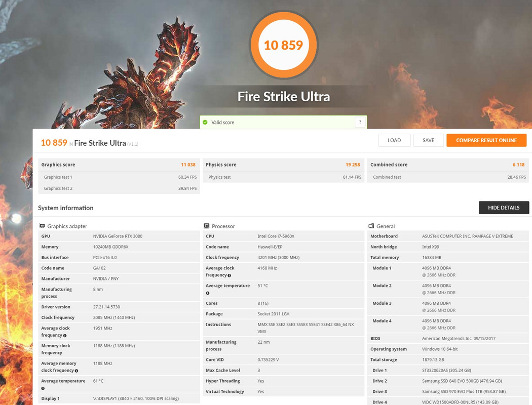532x405 pixels.
Task: Click Graphics test 2 result 39.84 FPS
Action: (x=187, y=188)
